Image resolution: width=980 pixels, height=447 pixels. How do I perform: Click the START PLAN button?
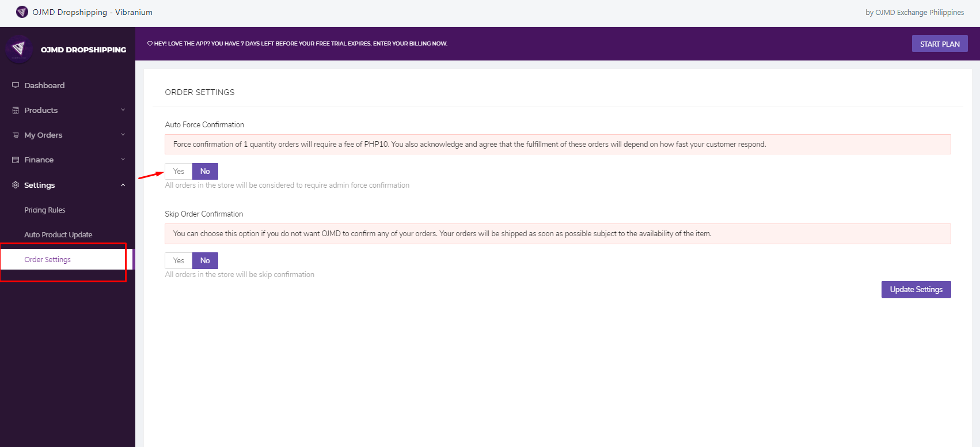(940, 44)
